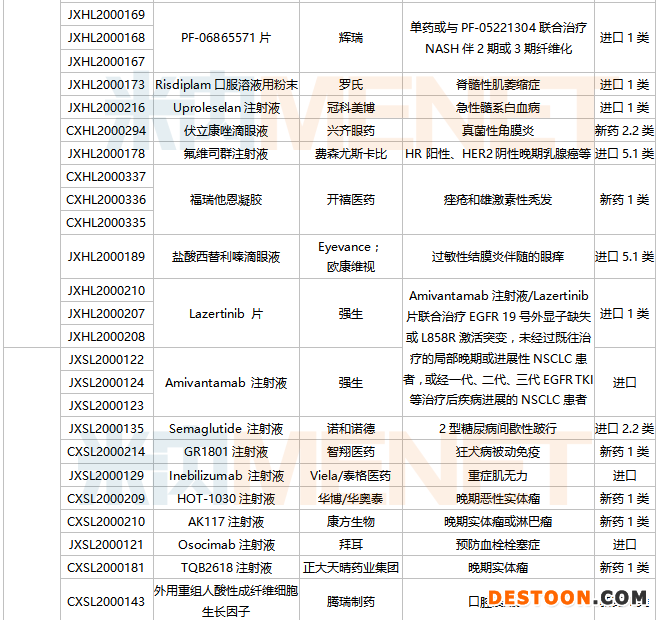Screen dimensions: 660x620
Task: Select the 诺和诺德 company cell
Action: point(351,429)
